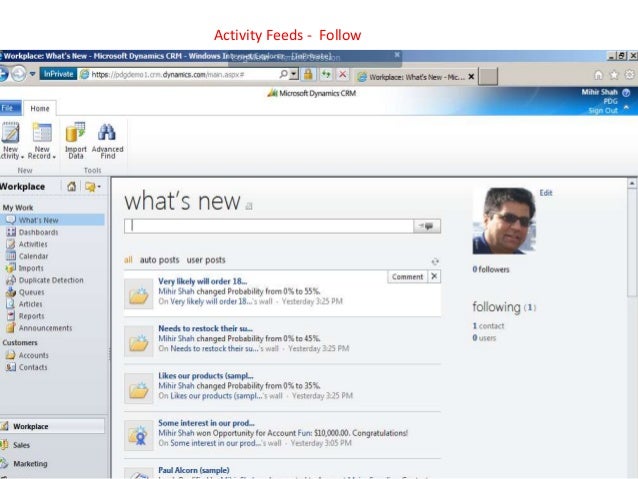Viewport: 638px width, 479px height.
Task: Open Some interest in our prod... post title
Action: point(206,423)
